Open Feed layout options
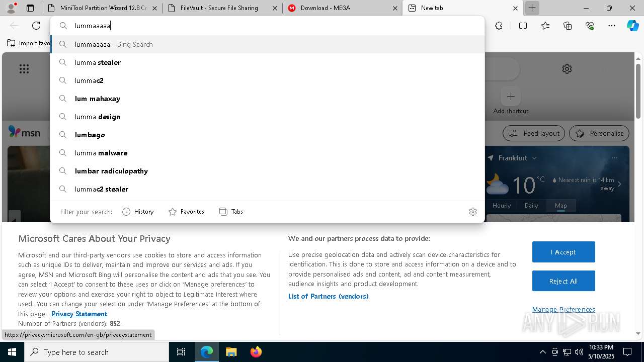 [533, 133]
